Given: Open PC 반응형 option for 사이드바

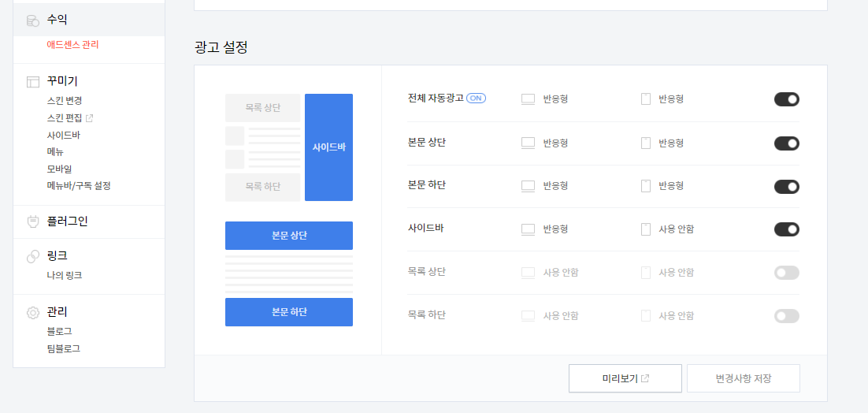Looking at the screenshot, I should tap(555, 229).
